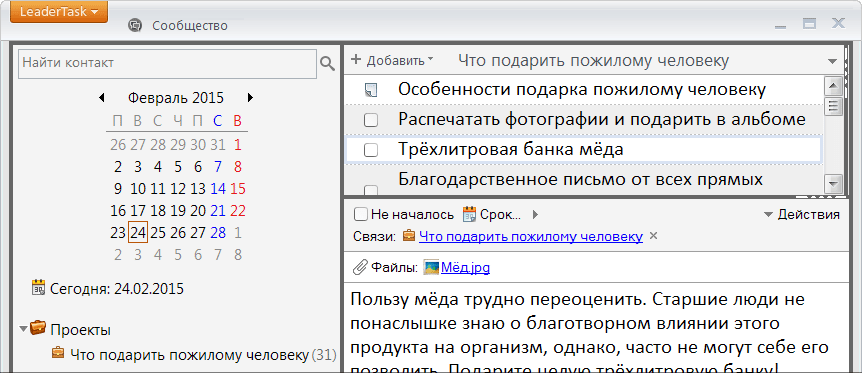Open the Добавить dropdown
The image size is (862, 373).
(x=400, y=61)
